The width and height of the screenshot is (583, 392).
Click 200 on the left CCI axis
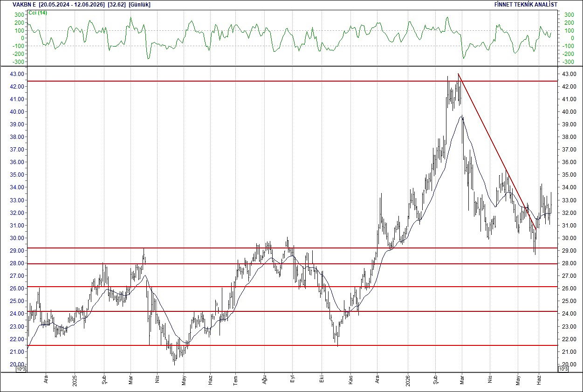pyautogui.click(x=19, y=23)
